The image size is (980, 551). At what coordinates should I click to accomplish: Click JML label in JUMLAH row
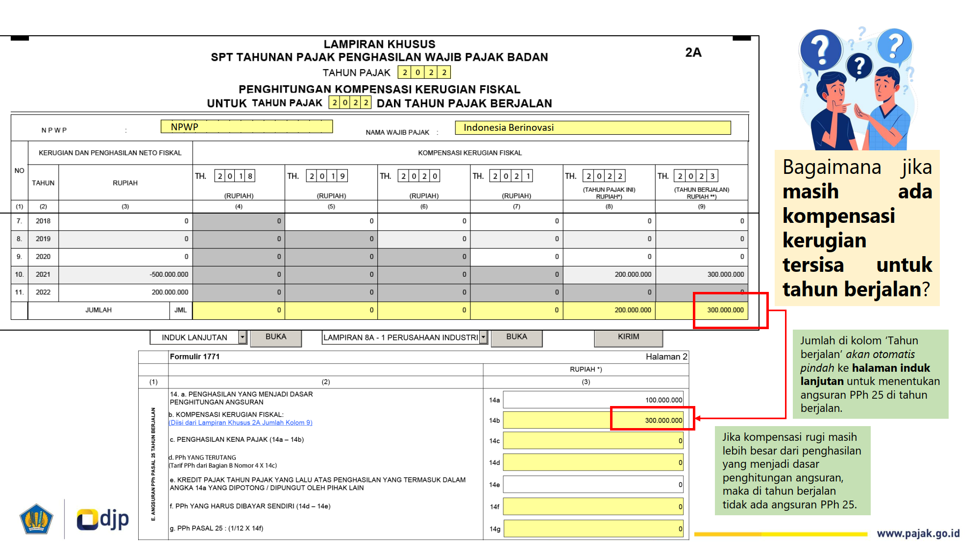click(181, 311)
